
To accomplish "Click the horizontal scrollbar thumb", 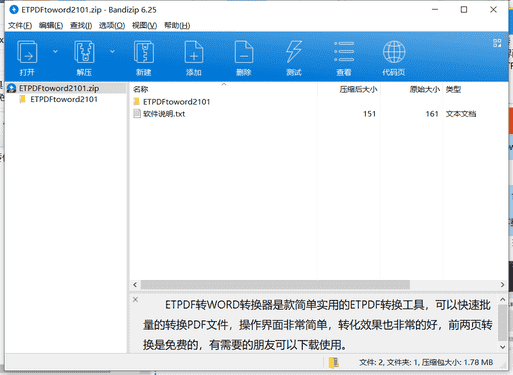I will tap(275, 285).
